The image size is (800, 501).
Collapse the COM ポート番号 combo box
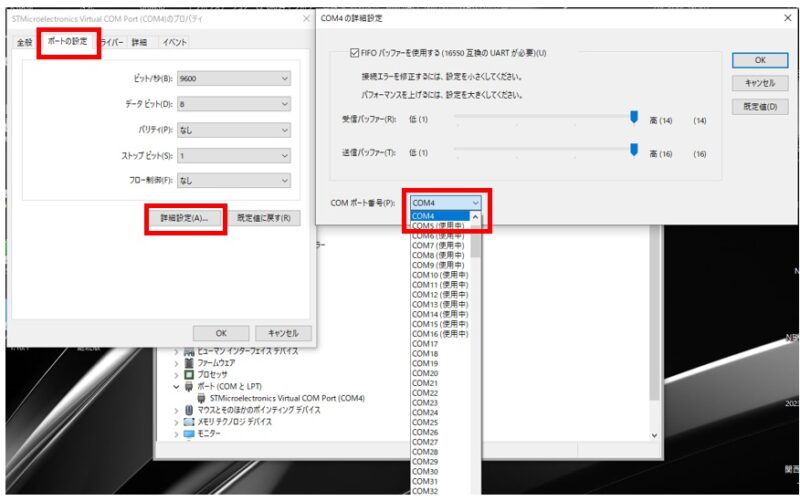click(x=445, y=203)
